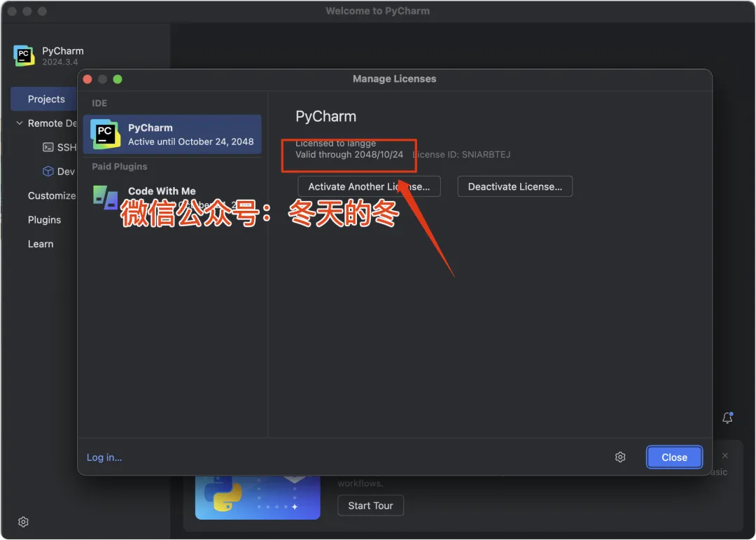The width and height of the screenshot is (756, 540).
Task: Click the Log in link
Action: coord(104,457)
